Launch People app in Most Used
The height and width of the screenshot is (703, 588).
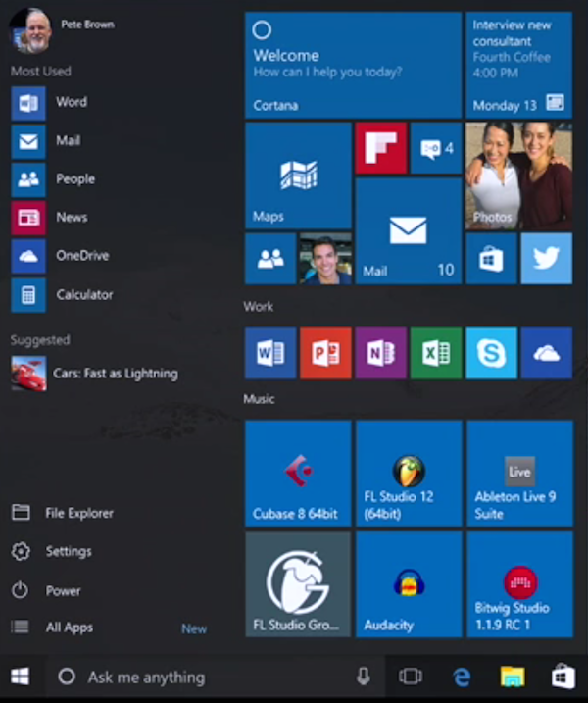[53, 179]
